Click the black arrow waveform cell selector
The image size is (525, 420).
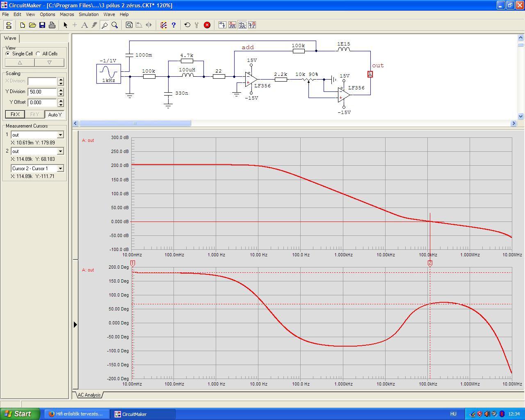point(75,325)
